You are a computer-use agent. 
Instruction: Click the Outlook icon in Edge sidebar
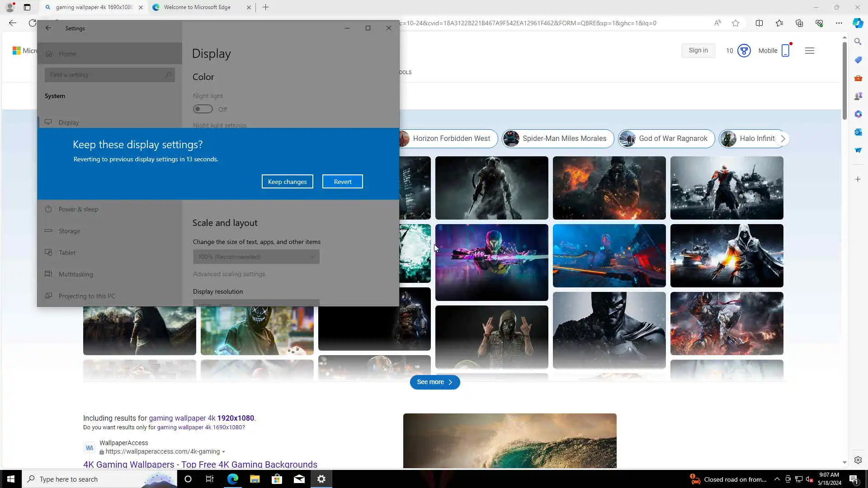858,132
